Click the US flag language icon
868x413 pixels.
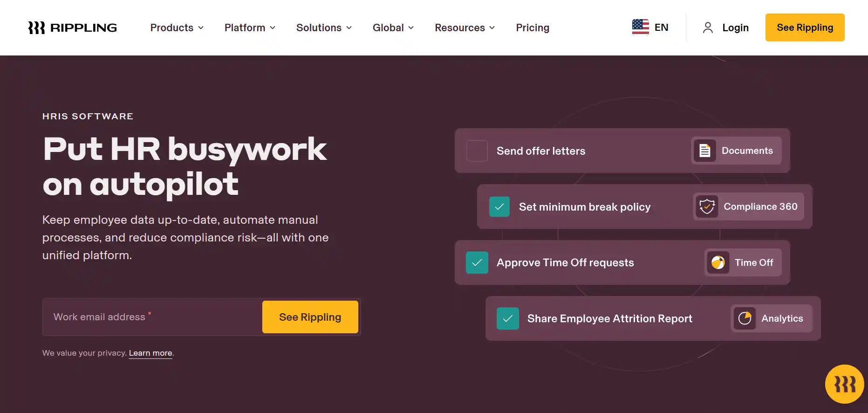(640, 27)
